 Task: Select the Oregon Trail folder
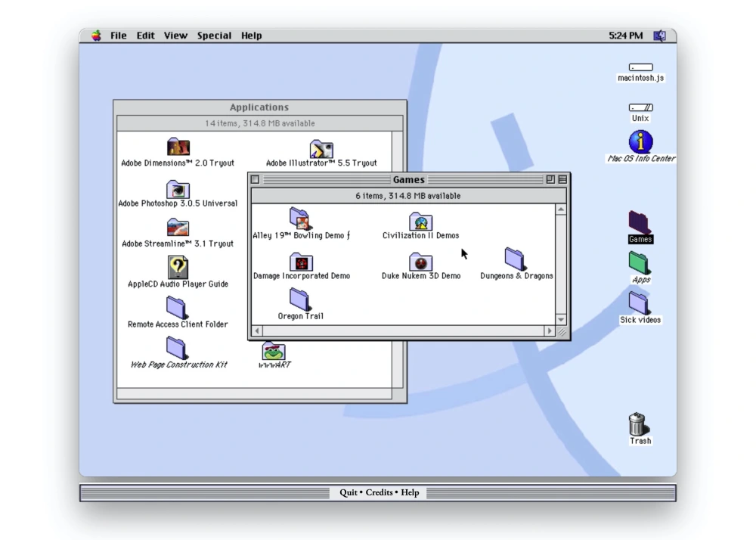(x=299, y=299)
